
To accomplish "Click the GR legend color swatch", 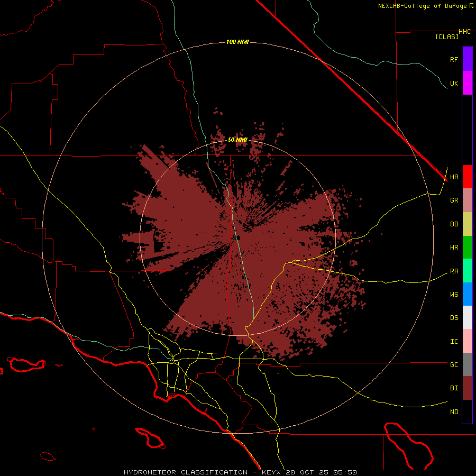I will tap(467, 200).
